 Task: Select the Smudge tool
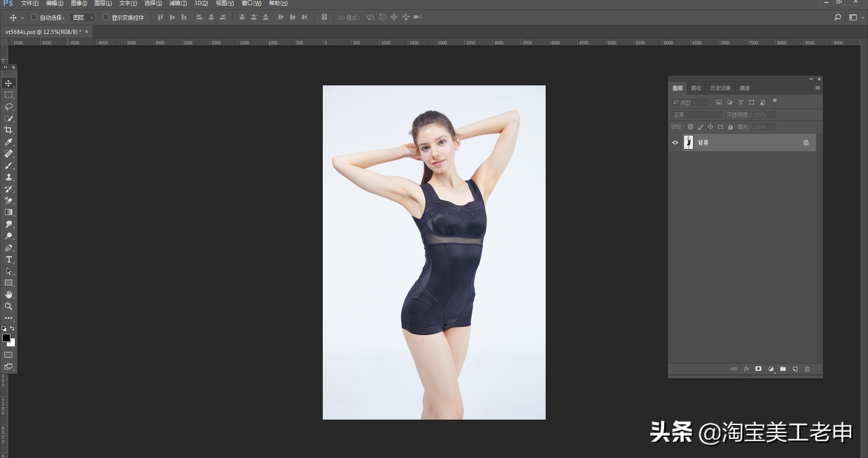[x=9, y=224]
